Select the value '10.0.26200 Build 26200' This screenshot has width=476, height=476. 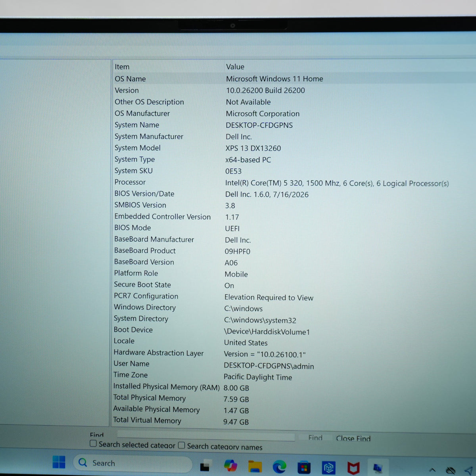[x=265, y=90]
